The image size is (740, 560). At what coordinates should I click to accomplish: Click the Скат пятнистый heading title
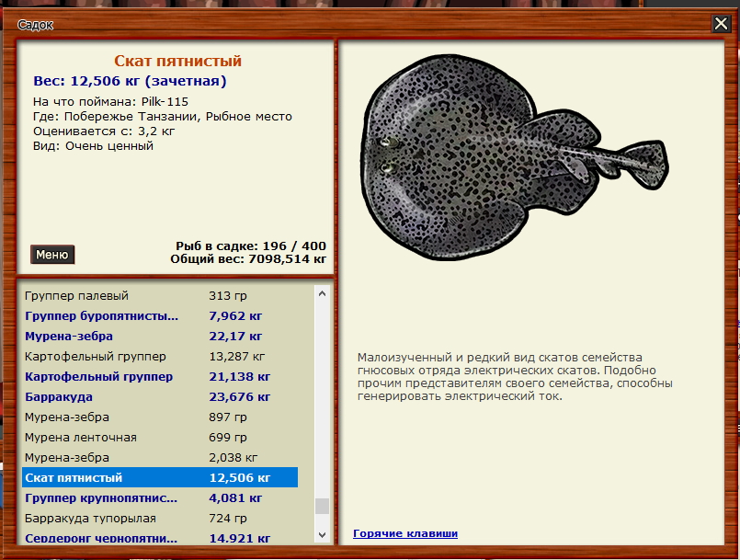click(x=178, y=61)
